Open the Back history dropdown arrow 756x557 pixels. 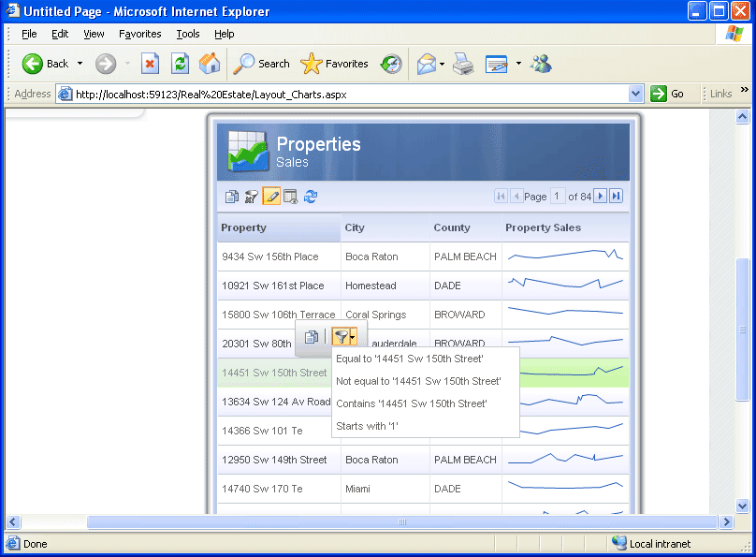tap(80, 63)
